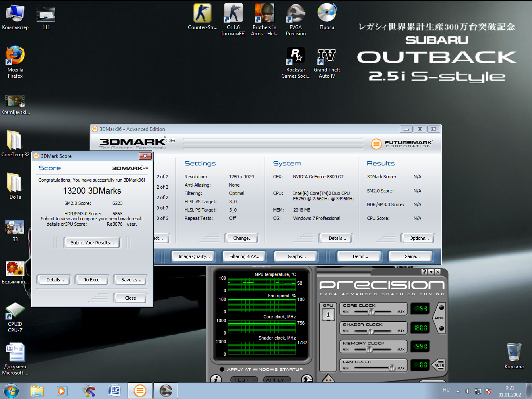Open 3DMark06 from the taskbar
Screen dimensions: 532x399
pos(140,391)
